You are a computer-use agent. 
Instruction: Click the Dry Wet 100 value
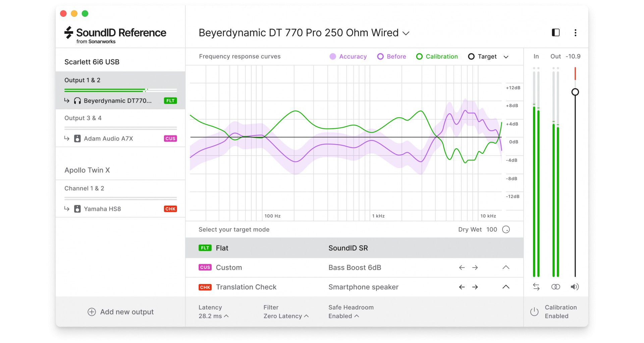click(x=491, y=229)
